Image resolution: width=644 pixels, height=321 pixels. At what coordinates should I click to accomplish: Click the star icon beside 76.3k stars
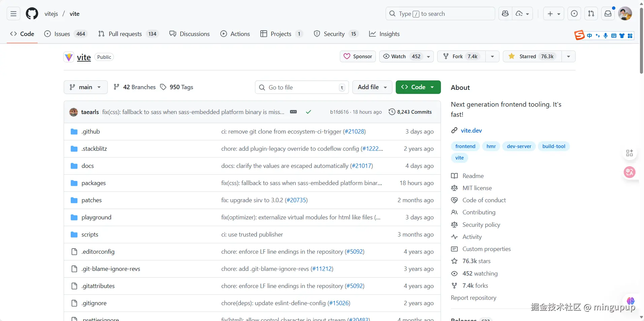[454, 261]
